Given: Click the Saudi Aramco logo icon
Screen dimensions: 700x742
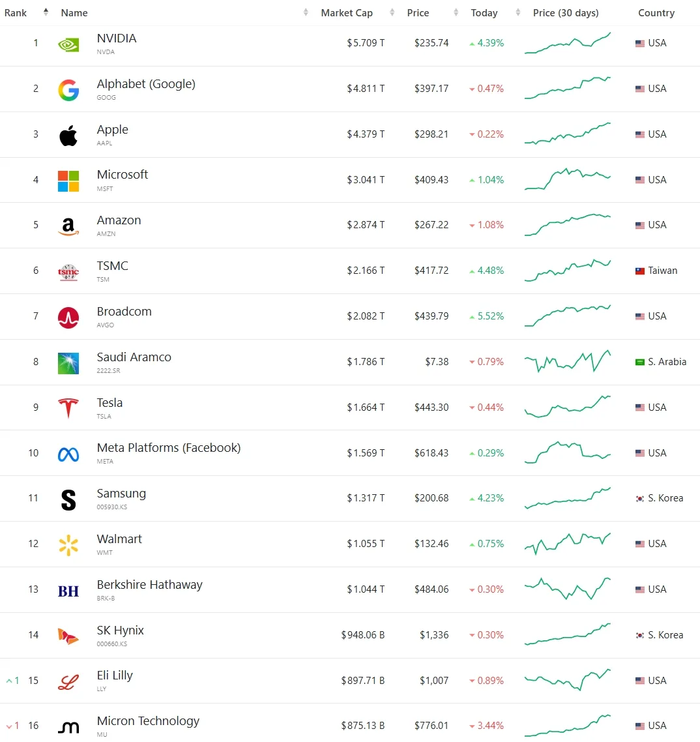Looking at the screenshot, I should point(68,363).
